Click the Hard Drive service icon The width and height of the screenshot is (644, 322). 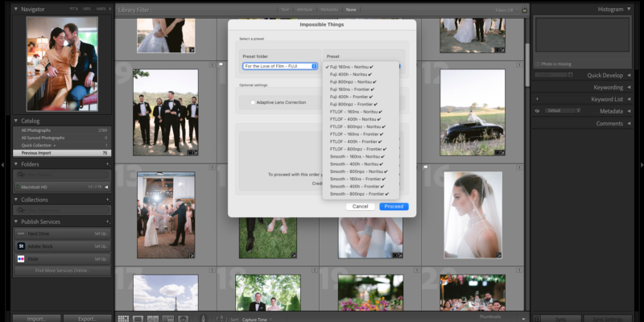tap(21, 233)
